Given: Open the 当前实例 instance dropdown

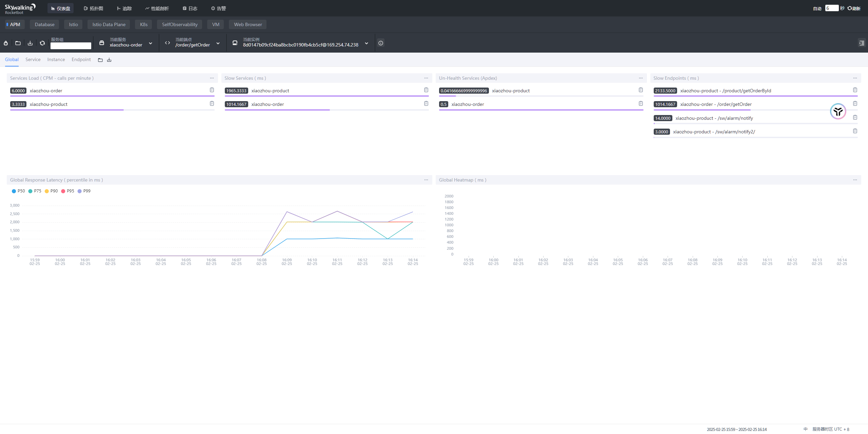Looking at the screenshot, I should click(301, 43).
